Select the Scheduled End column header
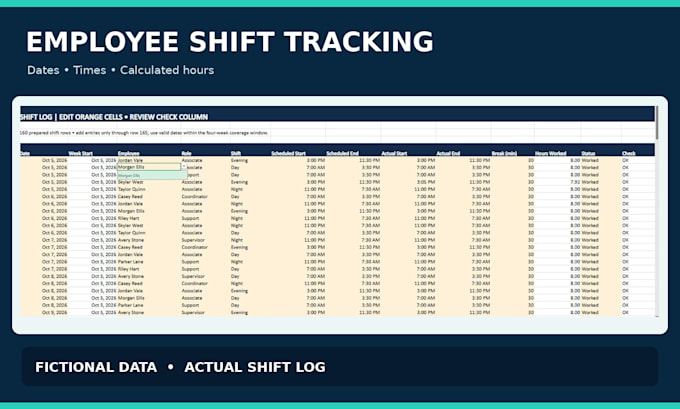680x409 pixels. [342, 153]
